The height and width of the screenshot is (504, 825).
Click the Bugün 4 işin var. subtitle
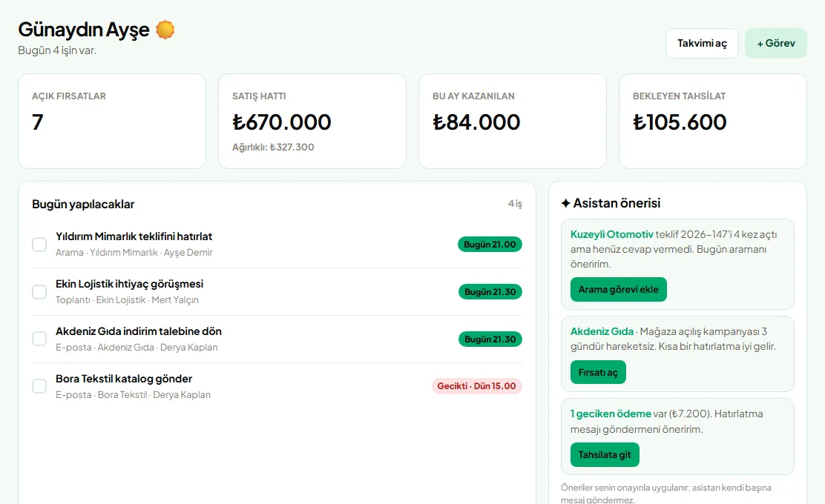(x=57, y=50)
